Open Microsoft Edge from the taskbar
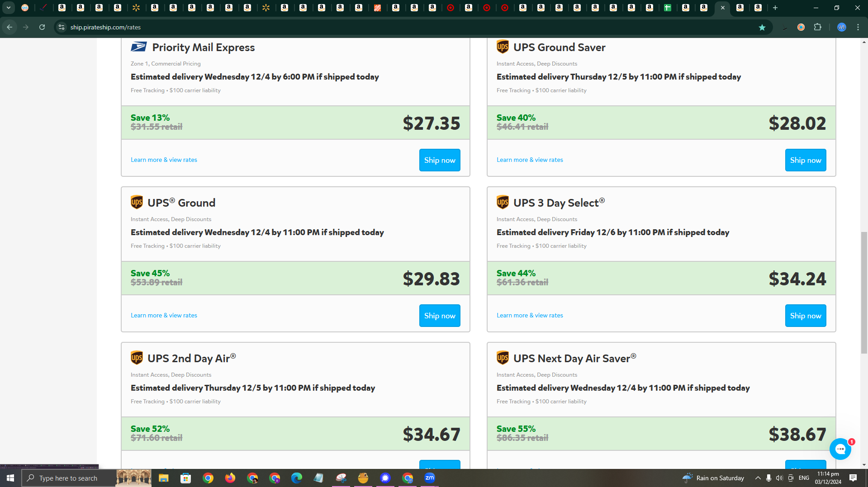The image size is (868, 487). click(296, 478)
